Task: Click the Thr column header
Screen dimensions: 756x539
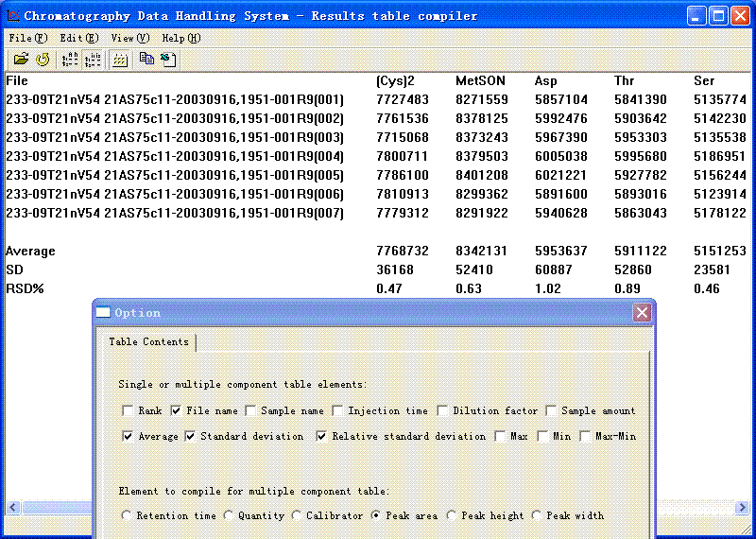Action: (625, 81)
